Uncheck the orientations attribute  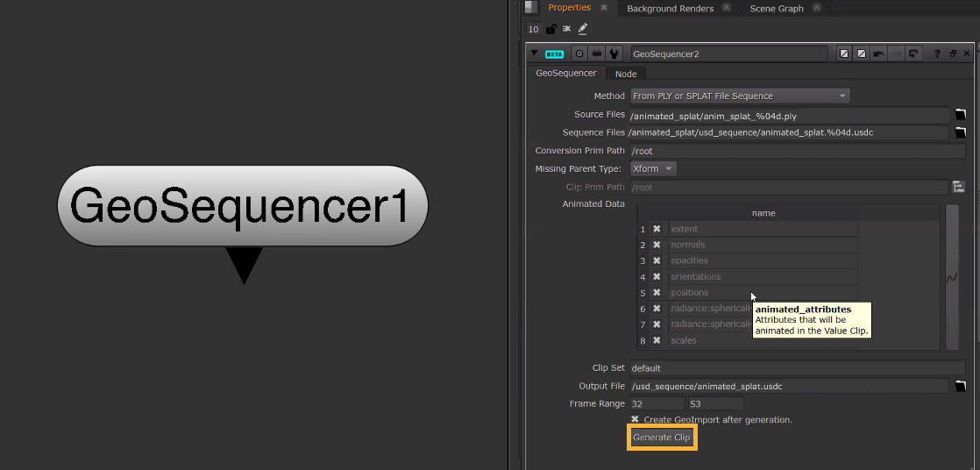(657, 276)
